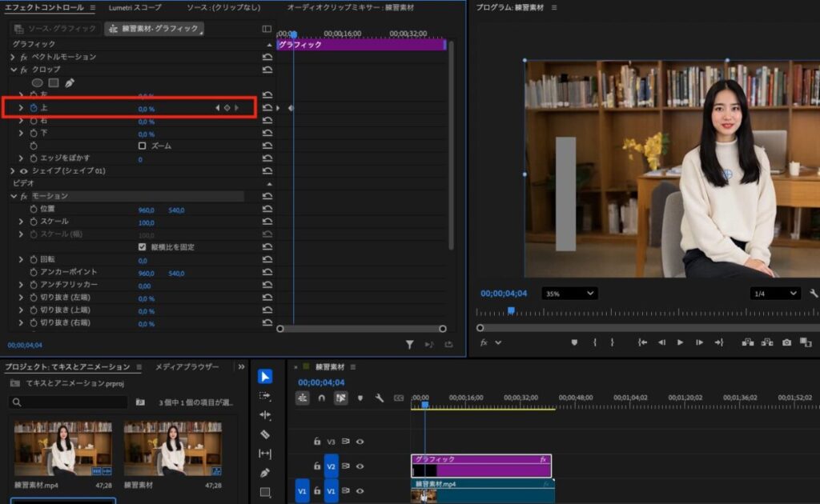The height and width of the screenshot is (504, 820).
Task: Click the add keyframe diamond for 上
Action: click(227, 108)
